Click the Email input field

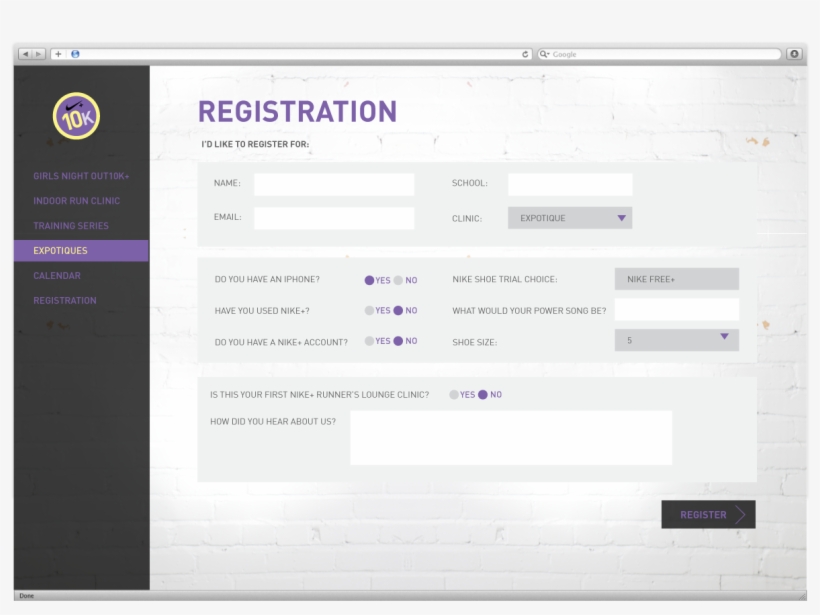tap(334, 219)
